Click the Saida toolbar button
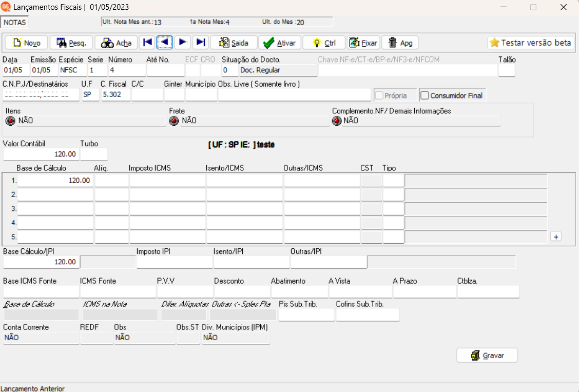This screenshot has height=392, width=579. point(234,43)
